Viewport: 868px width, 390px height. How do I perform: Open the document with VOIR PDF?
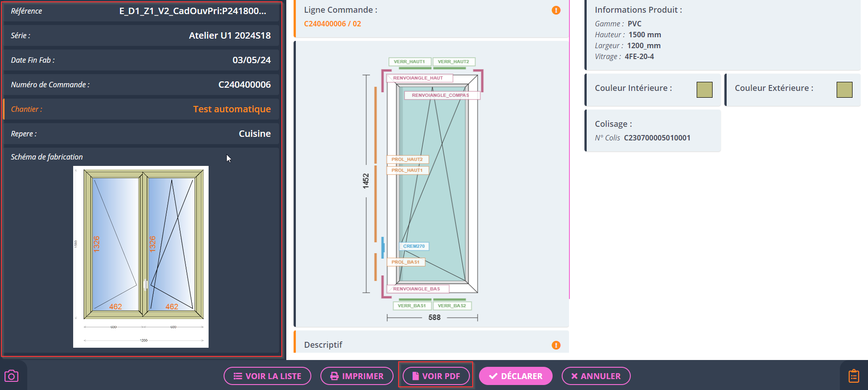tap(436, 376)
